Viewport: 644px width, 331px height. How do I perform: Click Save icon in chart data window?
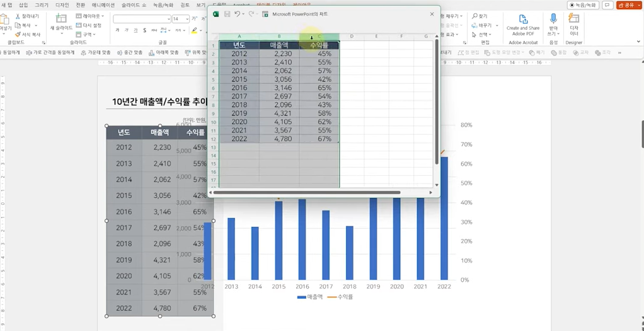point(227,14)
